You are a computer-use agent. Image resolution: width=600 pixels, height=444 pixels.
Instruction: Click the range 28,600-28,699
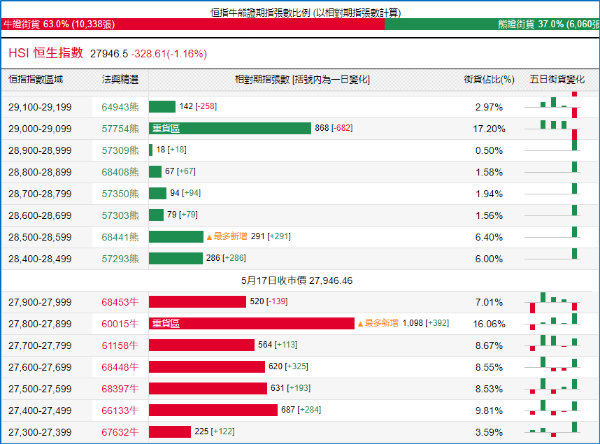click(x=40, y=215)
